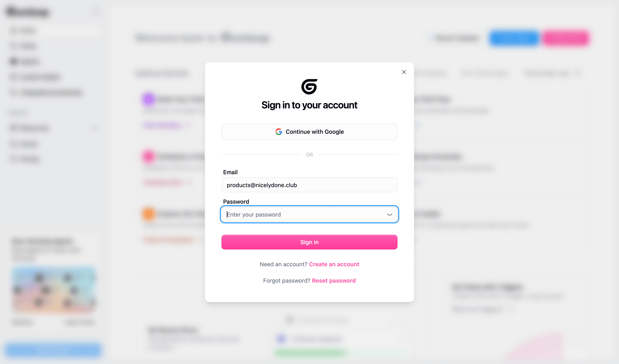
Task: Click the Sign in to your account heading
Action: click(x=309, y=105)
